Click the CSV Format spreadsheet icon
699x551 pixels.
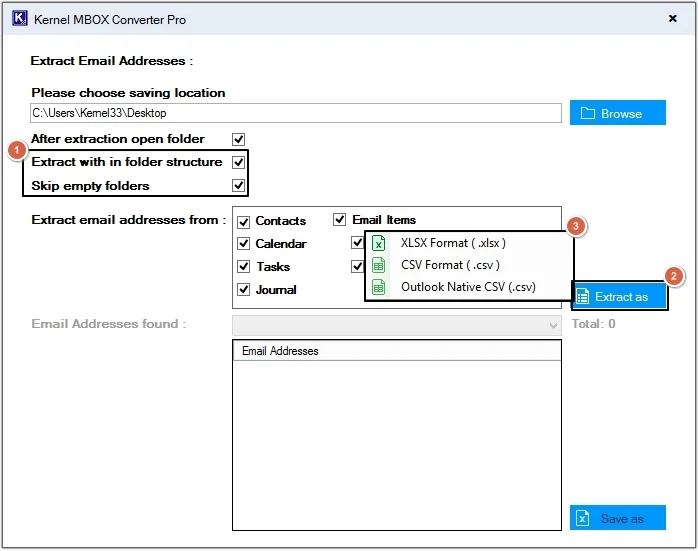pos(378,265)
